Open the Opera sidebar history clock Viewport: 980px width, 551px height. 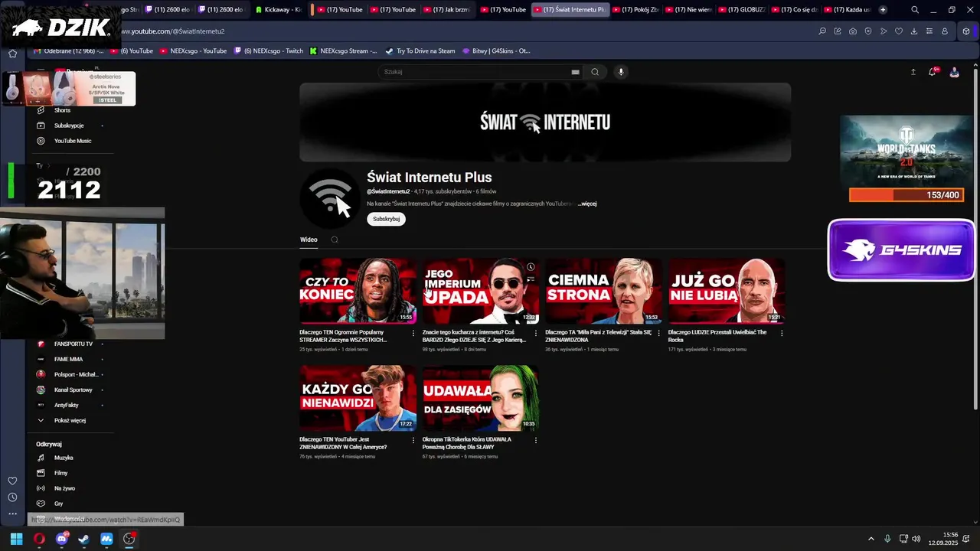coord(12,497)
